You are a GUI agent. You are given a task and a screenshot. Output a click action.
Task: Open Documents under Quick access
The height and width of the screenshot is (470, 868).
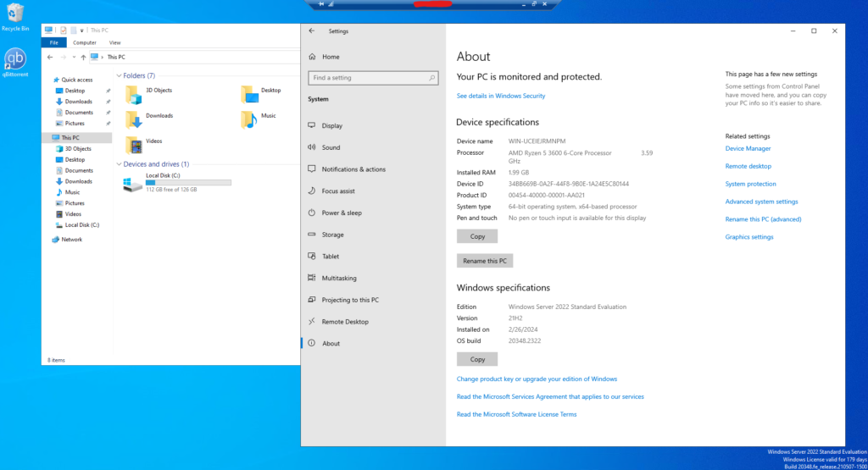(x=79, y=113)
